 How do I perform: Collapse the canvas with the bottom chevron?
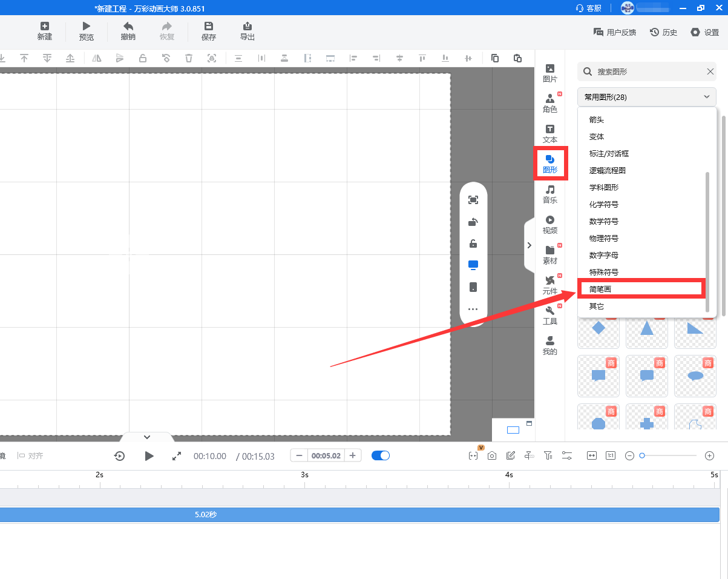[x=147, y=437]
